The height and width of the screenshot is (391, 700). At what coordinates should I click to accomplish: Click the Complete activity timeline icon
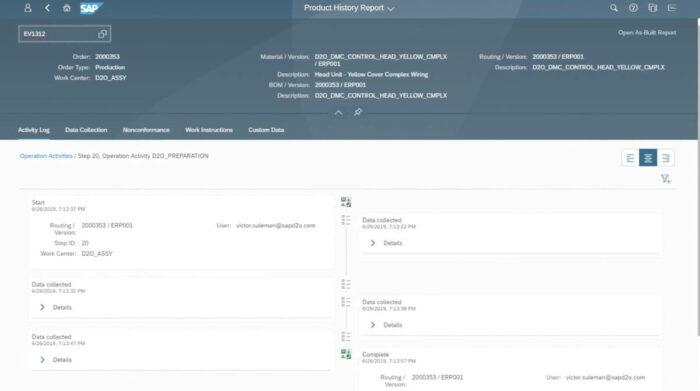(x=346, y=354)
